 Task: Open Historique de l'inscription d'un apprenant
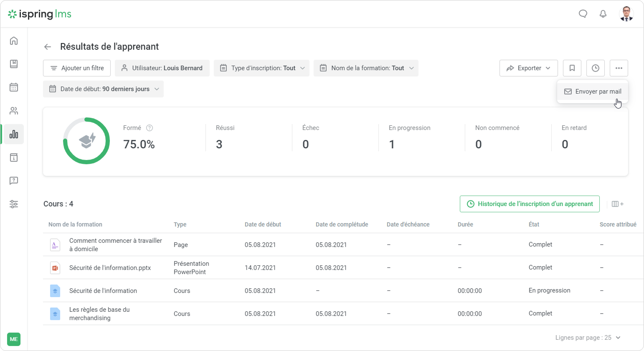point(529,204)
